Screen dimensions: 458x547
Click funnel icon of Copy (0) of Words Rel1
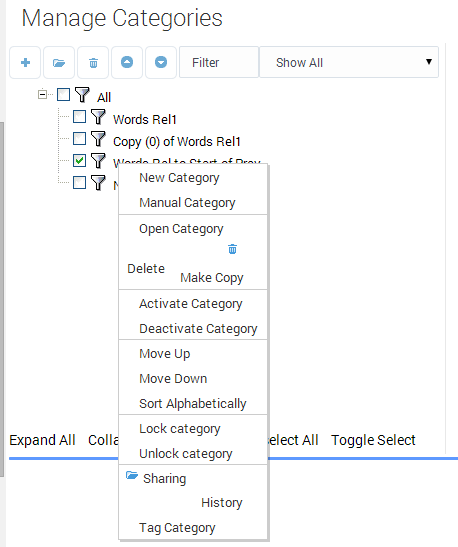98,139
